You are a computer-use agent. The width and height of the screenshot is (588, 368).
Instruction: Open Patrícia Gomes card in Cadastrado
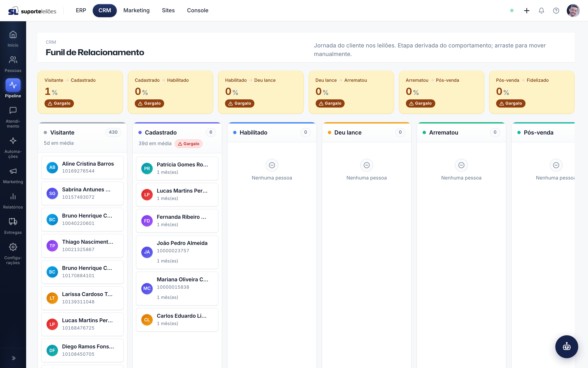tap(177, 168)
